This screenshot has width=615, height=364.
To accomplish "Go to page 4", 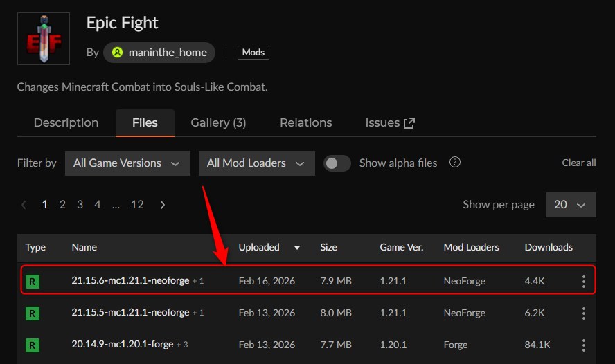I will click(x=97, y=205).
